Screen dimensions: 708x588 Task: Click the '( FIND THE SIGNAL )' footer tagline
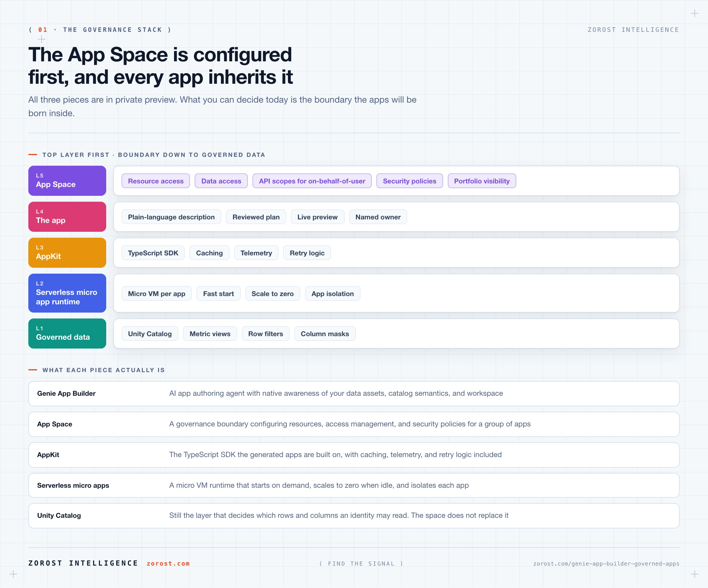click(361, 564)
